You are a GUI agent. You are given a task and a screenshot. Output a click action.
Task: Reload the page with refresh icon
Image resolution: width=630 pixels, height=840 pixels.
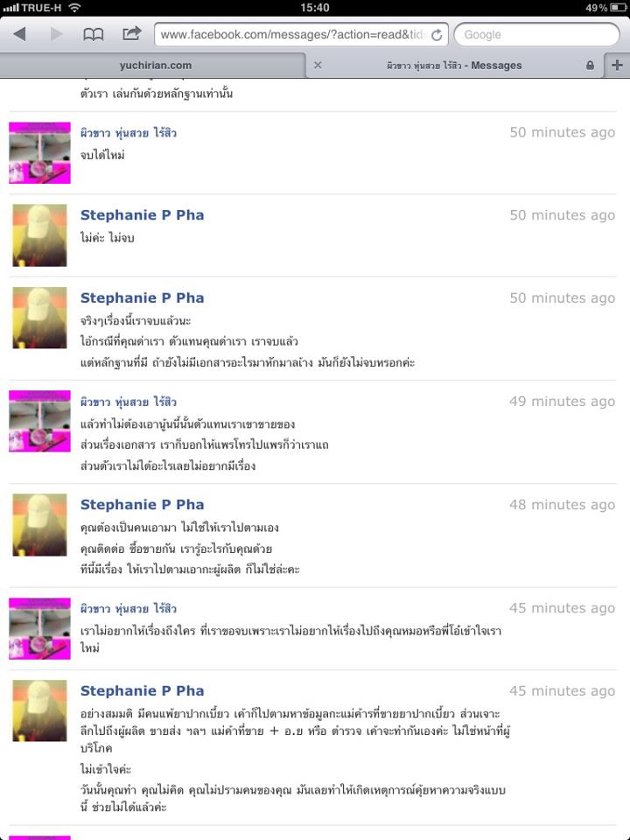[x=437, y=35]
